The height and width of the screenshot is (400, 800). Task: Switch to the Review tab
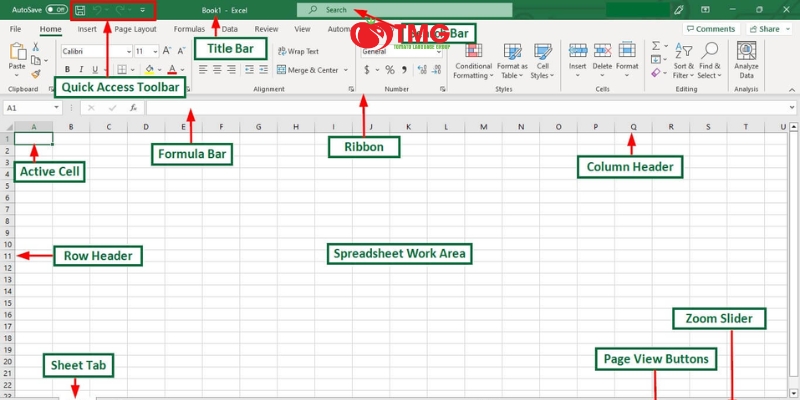(x=266, y=29)
